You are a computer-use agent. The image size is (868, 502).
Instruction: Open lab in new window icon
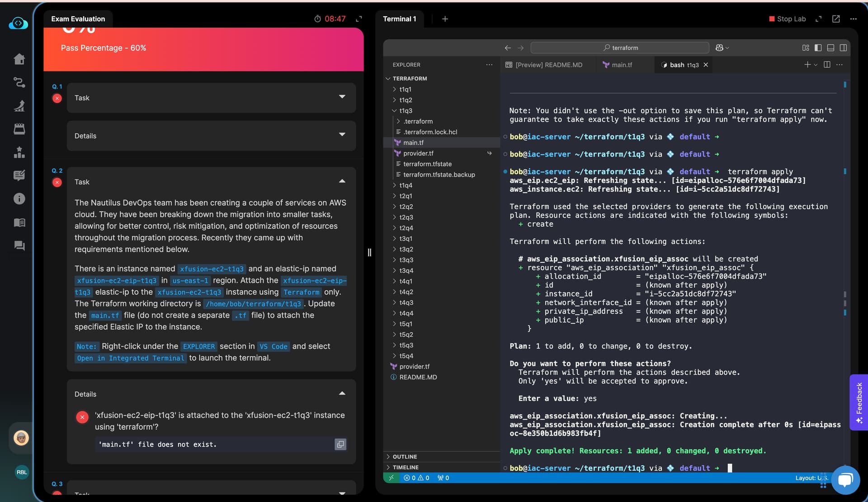[836, 19]
